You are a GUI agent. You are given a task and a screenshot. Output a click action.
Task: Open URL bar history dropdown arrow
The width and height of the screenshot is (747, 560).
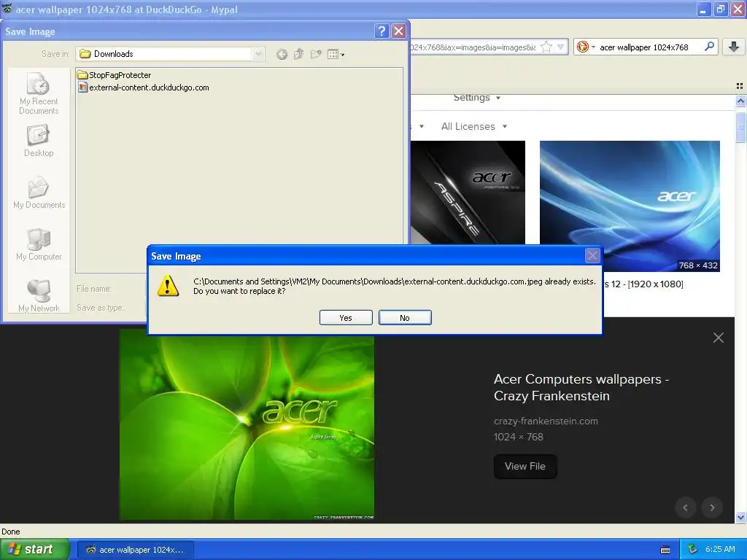click(561, 47)
